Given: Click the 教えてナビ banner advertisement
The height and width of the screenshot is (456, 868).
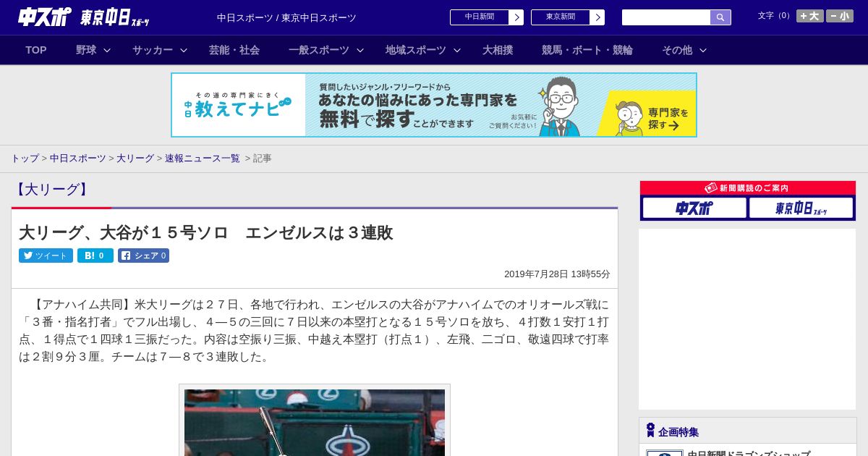Looking at the screenshot, I should click(434, 105).
